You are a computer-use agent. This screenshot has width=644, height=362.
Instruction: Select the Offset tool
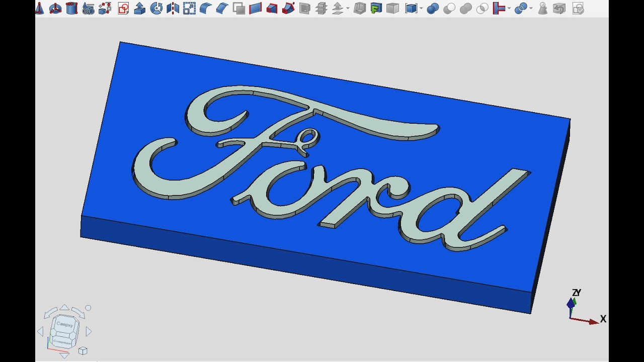point(338,9)
